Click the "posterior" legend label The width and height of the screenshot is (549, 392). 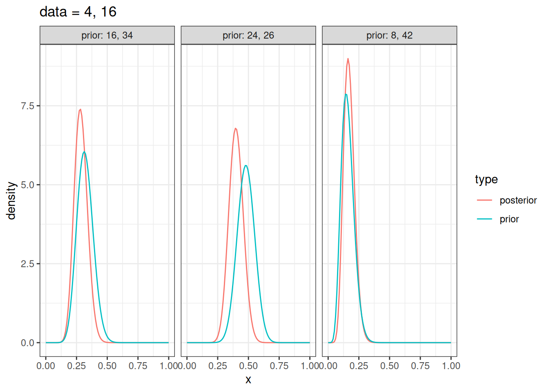518,200
